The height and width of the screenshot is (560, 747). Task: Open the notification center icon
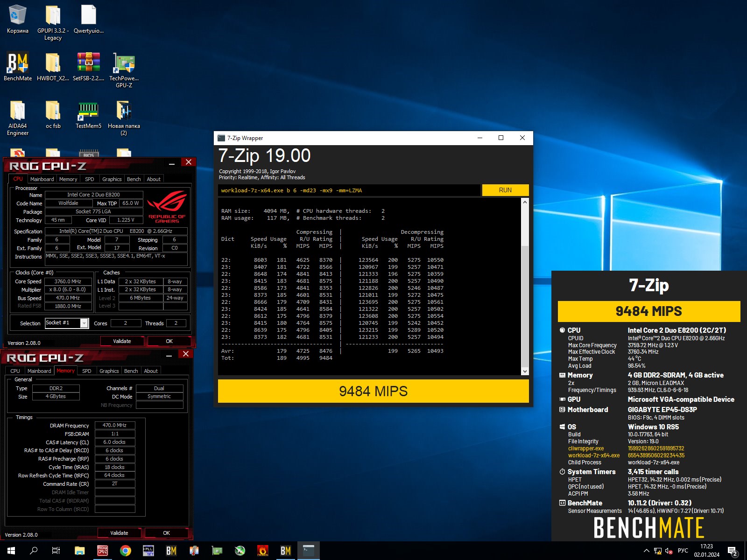point(733,551)
